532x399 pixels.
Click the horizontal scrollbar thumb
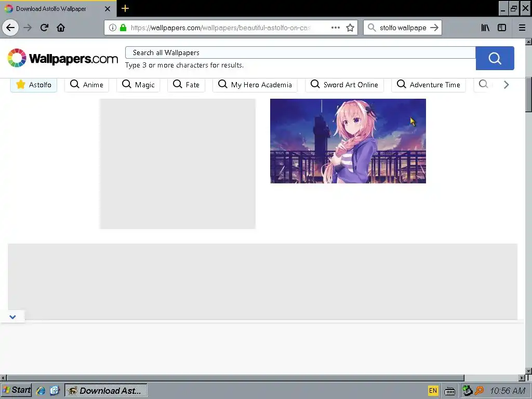click(x=235, y=378)
